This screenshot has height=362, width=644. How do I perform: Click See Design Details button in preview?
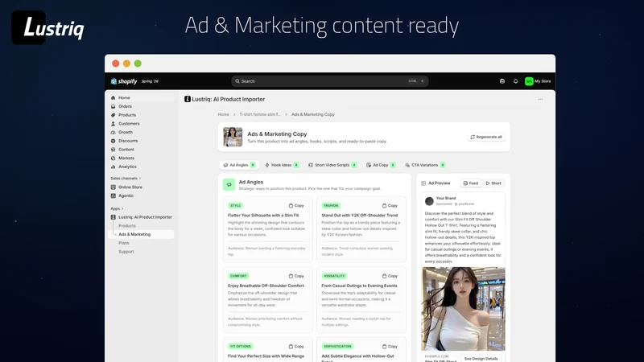coord(481,358)
